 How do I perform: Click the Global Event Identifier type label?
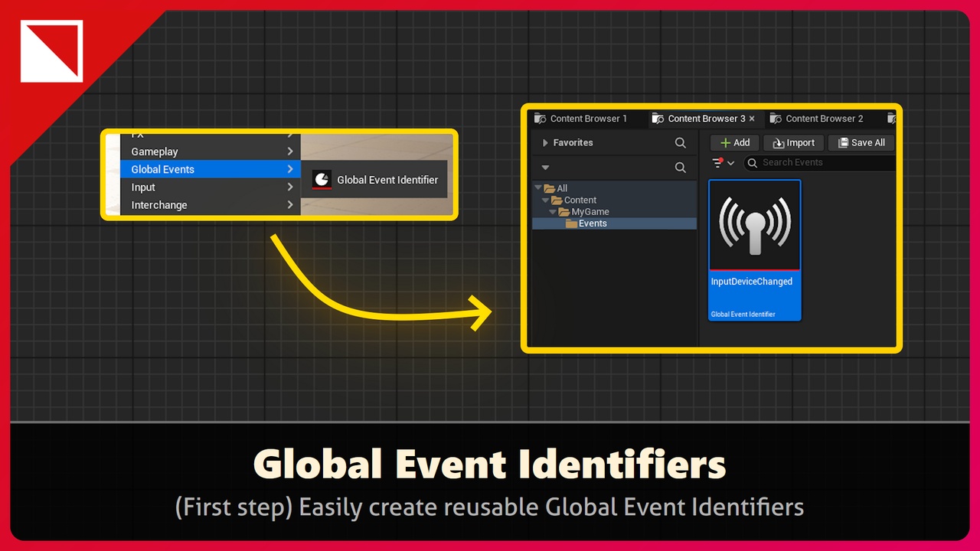743,315
